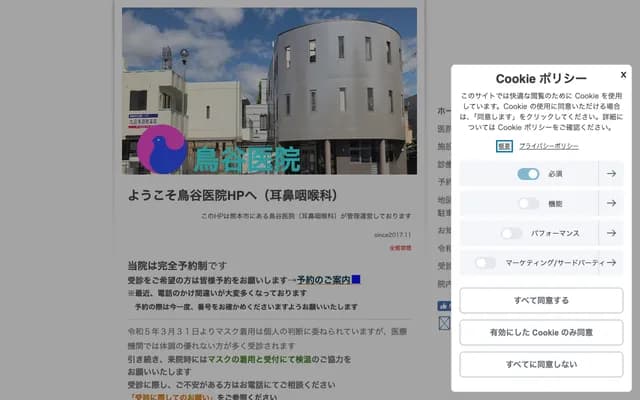
Task: Click the blue square after 予約のご案内
Action: tap(356, 279)
